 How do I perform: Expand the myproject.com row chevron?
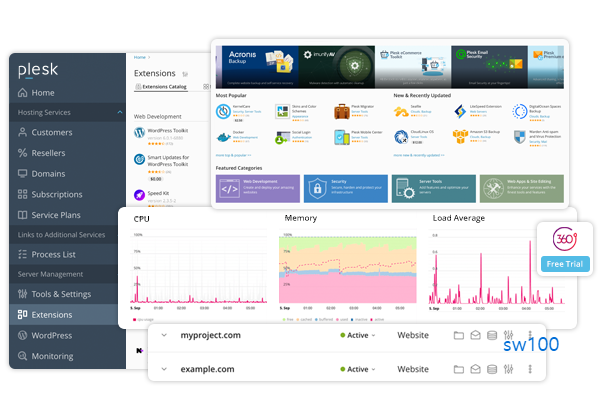(x=164, y=335)
